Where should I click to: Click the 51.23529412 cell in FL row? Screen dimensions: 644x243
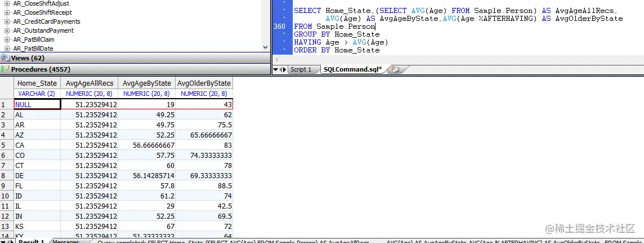click(x=89, y=186)
